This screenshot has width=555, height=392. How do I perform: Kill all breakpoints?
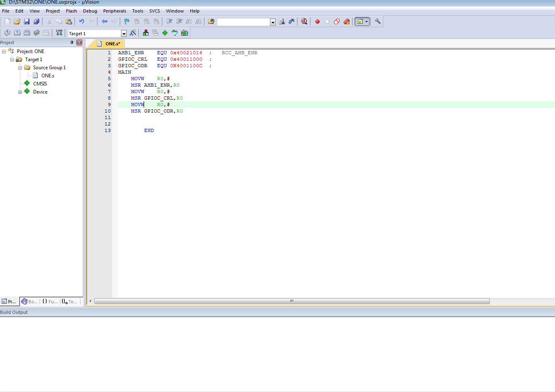tap(347, 21)
